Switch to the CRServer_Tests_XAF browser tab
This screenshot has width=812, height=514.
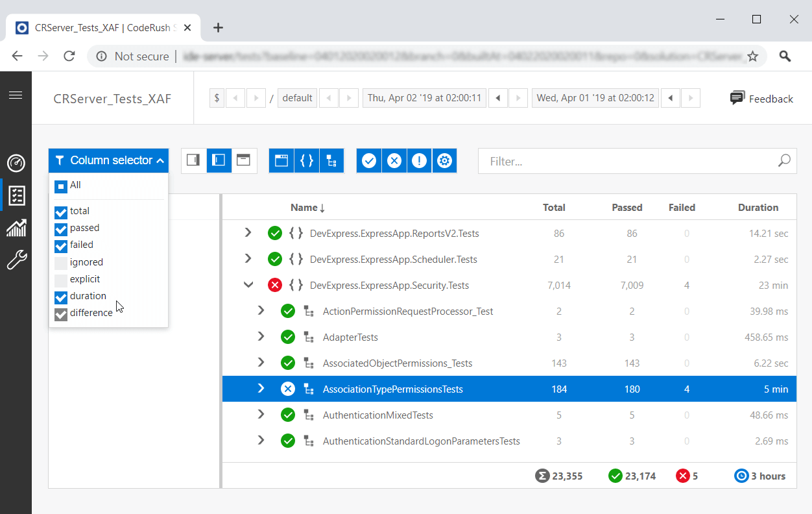coord(97,27)
